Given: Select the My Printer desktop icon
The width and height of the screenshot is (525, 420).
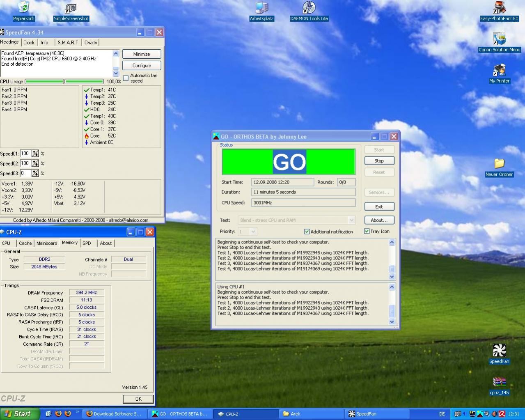Looking at the screenshot, I should click(x=499, y=73).
